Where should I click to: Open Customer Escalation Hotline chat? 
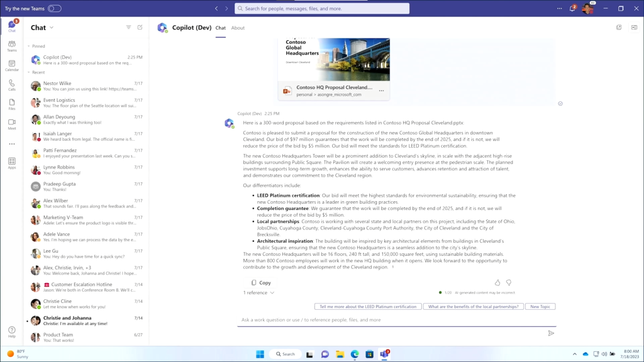pyautogui.click(x=87, y=287)
